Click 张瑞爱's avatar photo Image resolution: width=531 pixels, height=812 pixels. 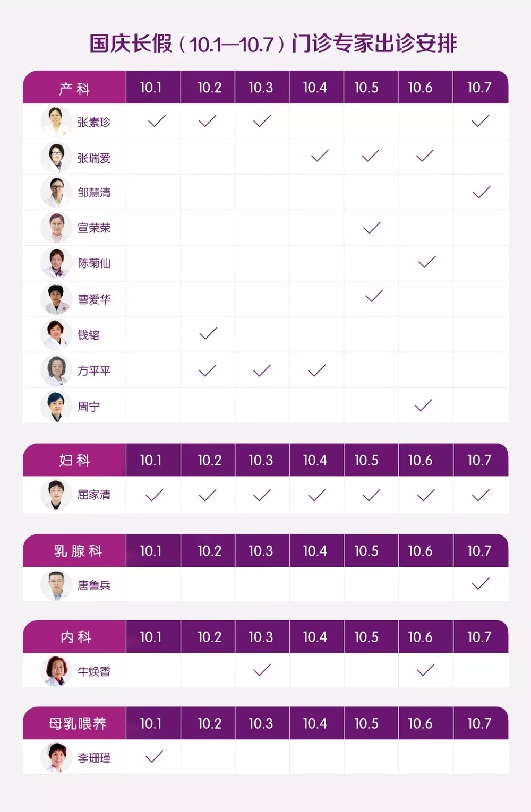[56, 157]
